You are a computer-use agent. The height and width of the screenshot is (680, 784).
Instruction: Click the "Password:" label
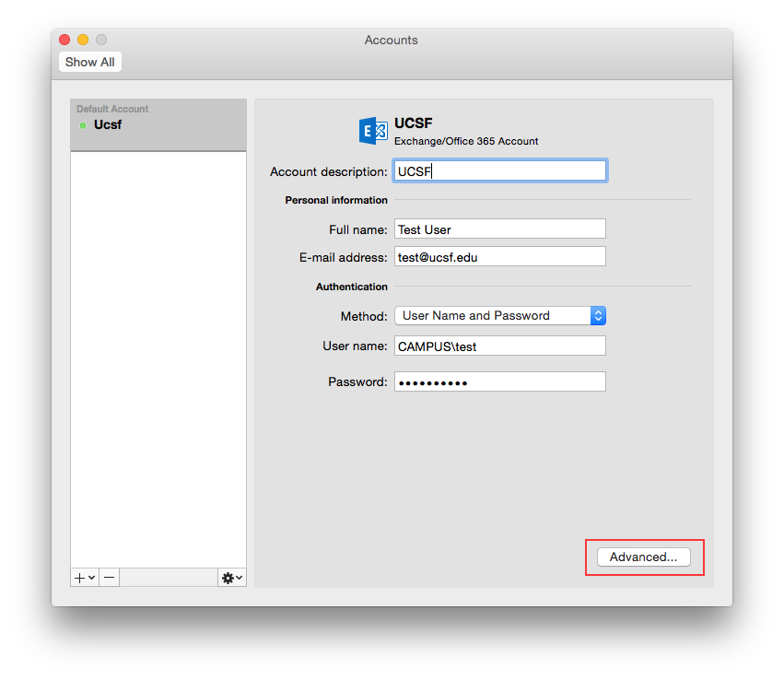(x=357, y=382)
